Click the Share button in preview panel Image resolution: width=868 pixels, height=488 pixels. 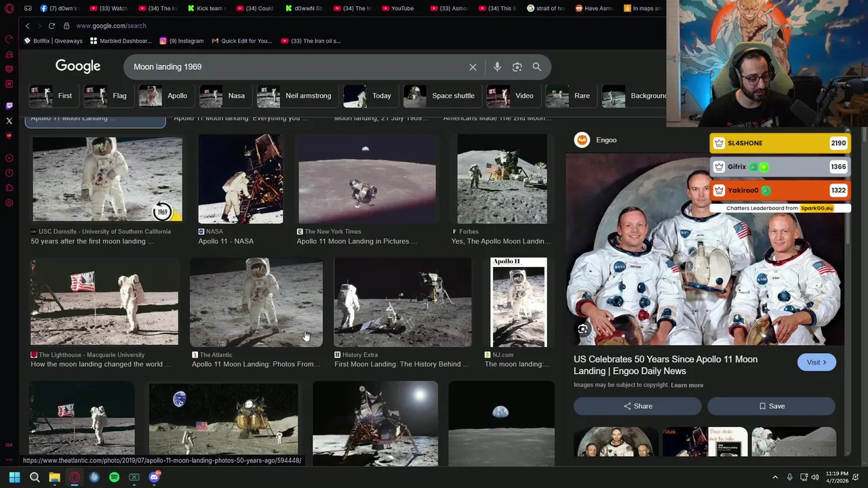(637, 406)
